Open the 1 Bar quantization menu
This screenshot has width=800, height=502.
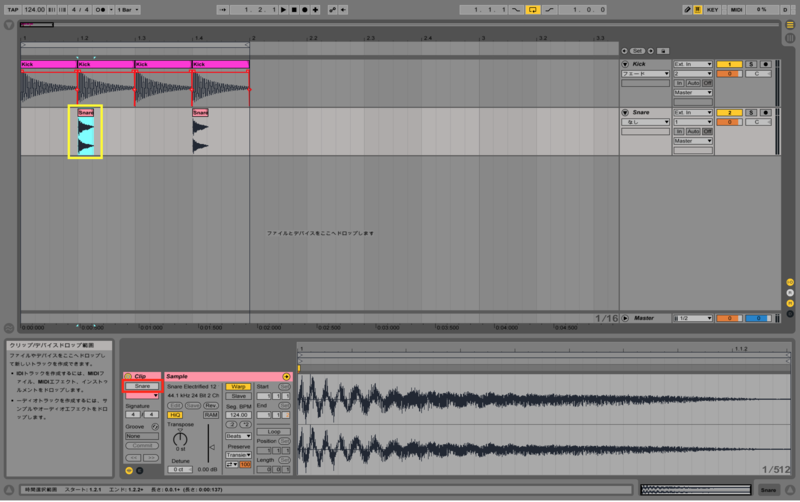127,10
